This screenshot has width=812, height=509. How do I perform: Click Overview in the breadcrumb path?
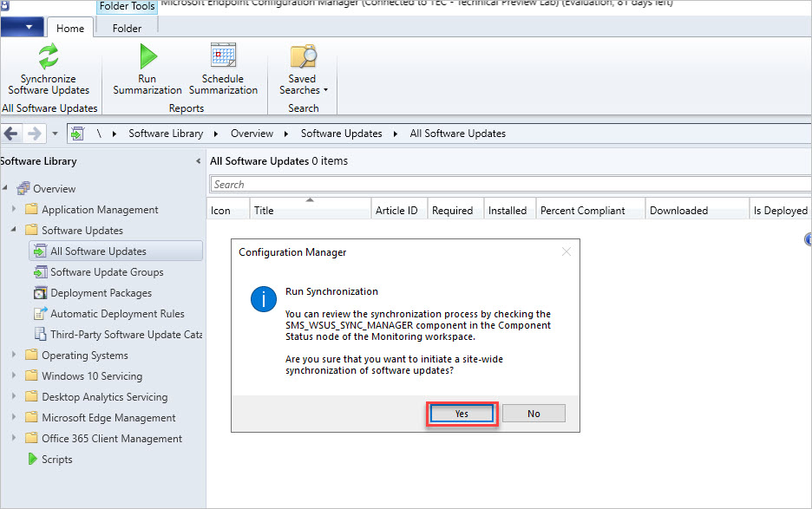pos(252,134)
